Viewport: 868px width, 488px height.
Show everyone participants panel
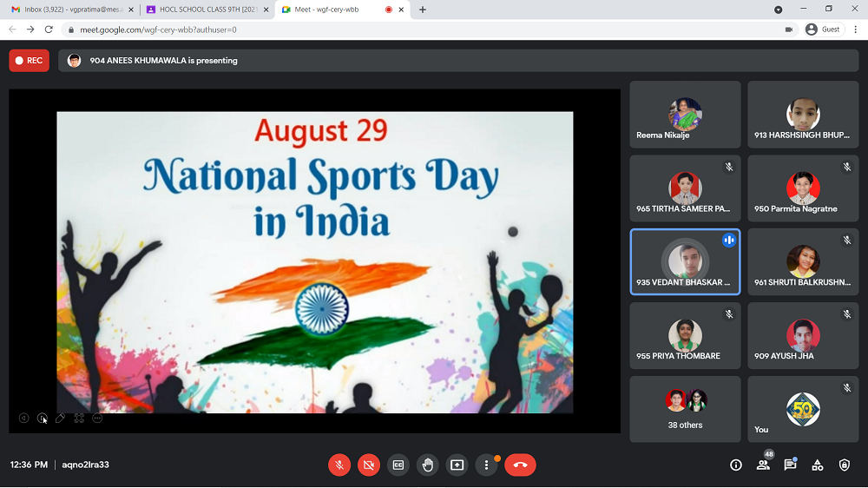pyautogui.click(x=763, y=465)
